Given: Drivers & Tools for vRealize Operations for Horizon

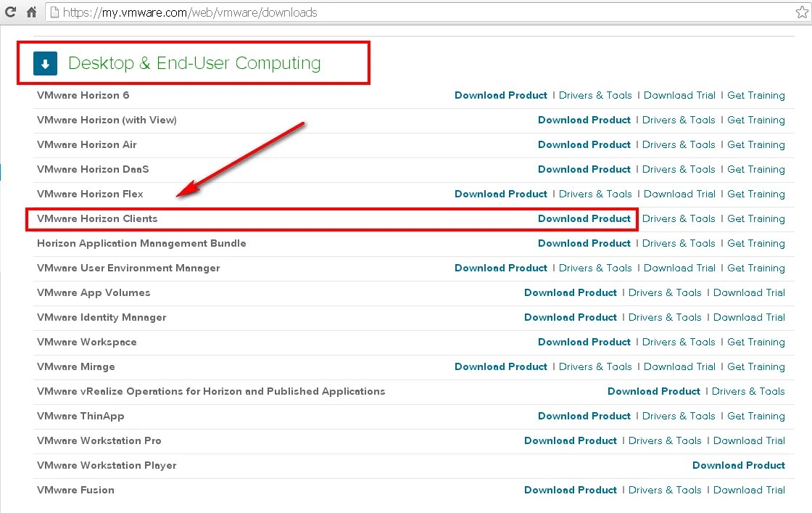Looking at the screenshot, I should coord(748,391).
